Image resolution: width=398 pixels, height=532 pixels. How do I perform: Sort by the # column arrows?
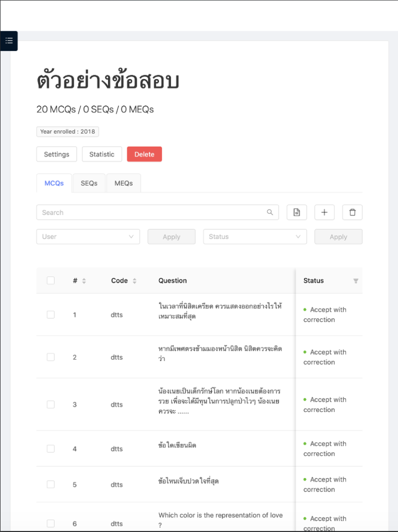pos(84,281)
